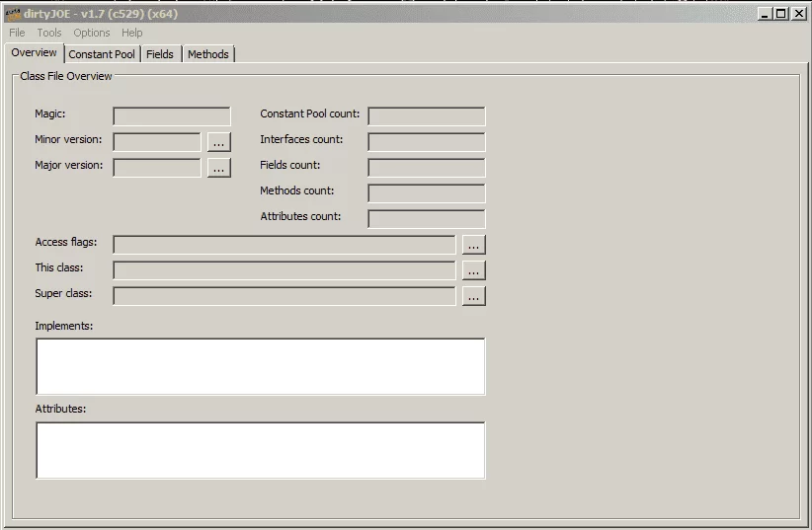Image resolution: width=812 pixels, height=530 pixels.
Task: Focus the Implements list box
Action: click(x=260, y=366)
